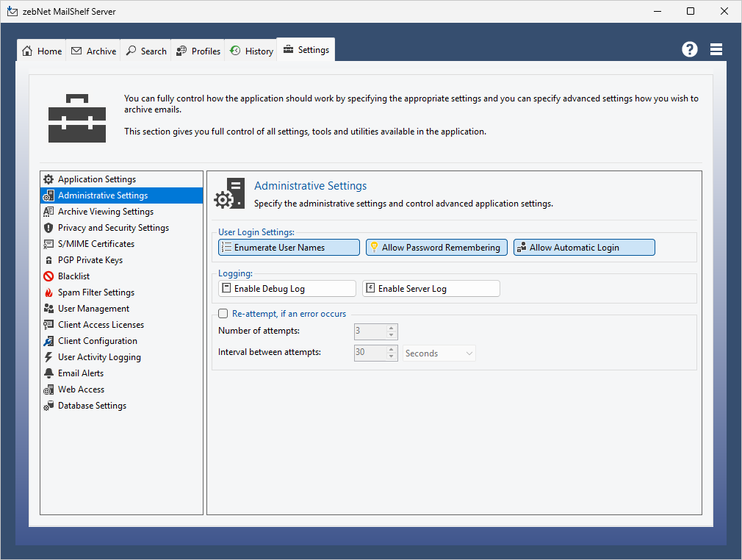Enable Re-attempt if an error occurs

click(223, 314)
